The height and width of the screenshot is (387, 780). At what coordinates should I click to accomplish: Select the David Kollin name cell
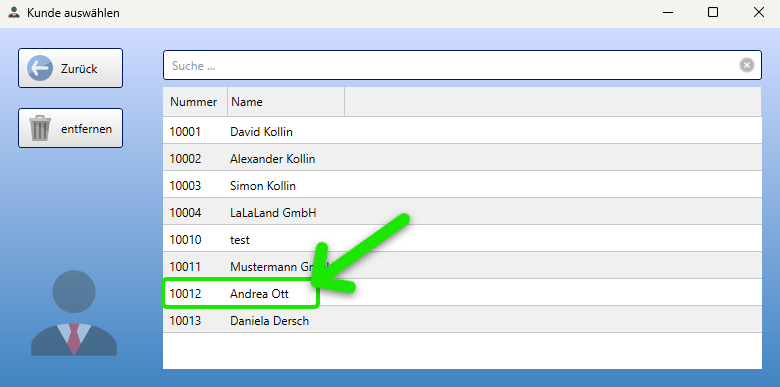point(261,132)
